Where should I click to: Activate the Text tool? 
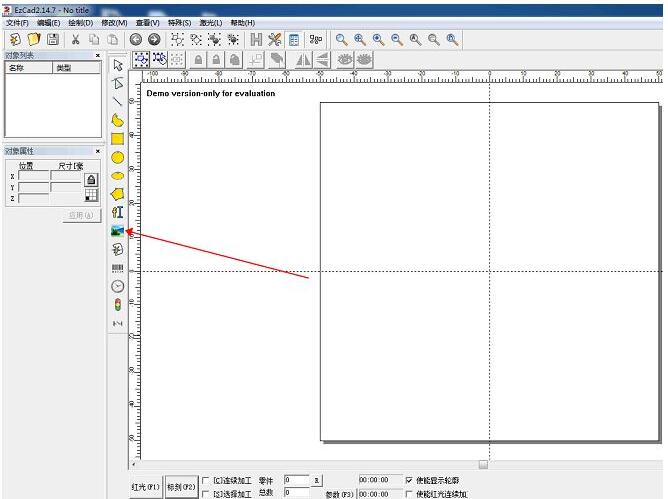tap(118, 212)
